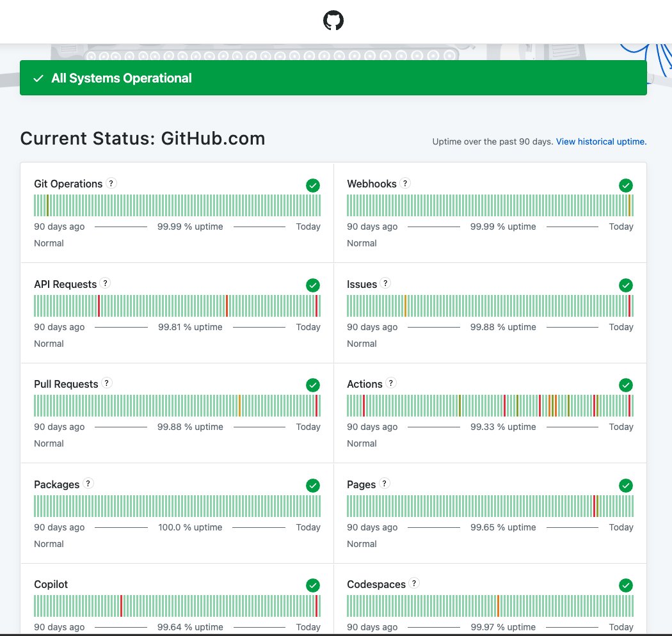This screenshot has height=636, width=672.
Task: Click Normal status under Pages
Action: pos(362,544)
